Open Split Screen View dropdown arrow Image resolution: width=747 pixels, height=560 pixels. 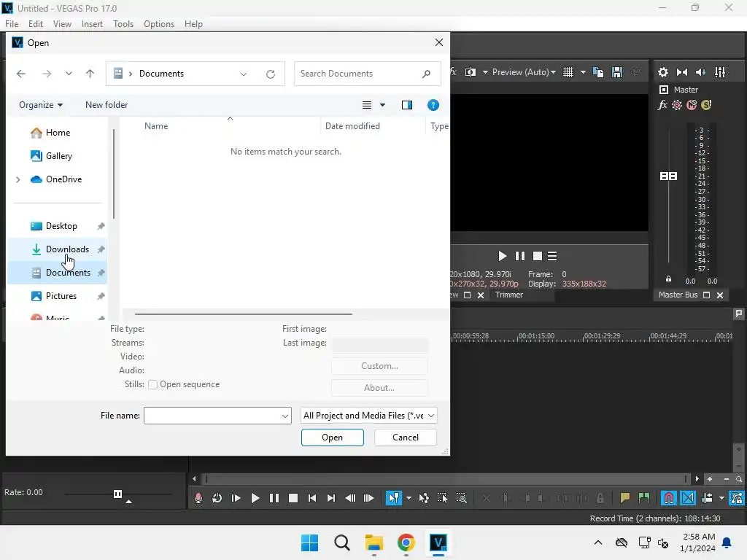coord(485,72)
